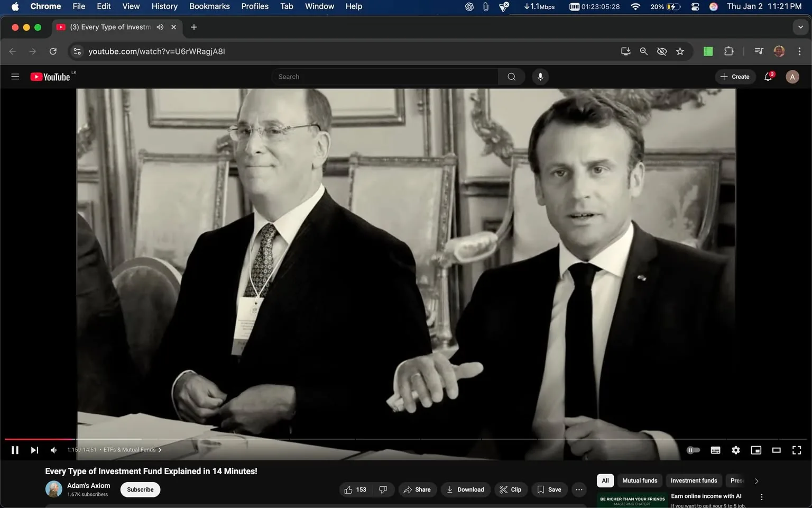This screenshot has height=508, width=812.
Task: Toggle the autoplay switch
Action: pos(693,450)
